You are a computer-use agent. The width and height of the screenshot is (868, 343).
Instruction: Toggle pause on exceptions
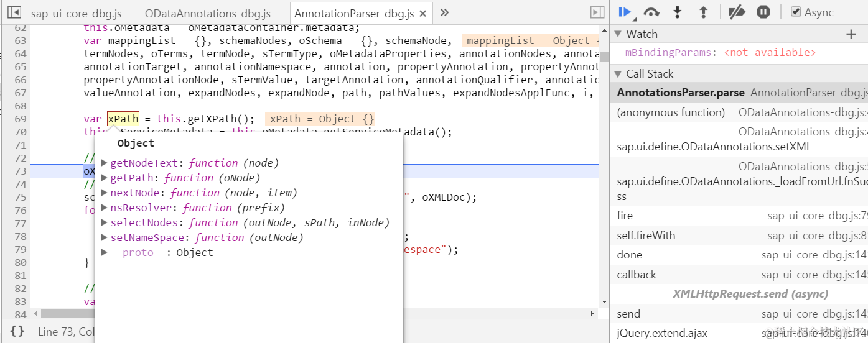763,12
